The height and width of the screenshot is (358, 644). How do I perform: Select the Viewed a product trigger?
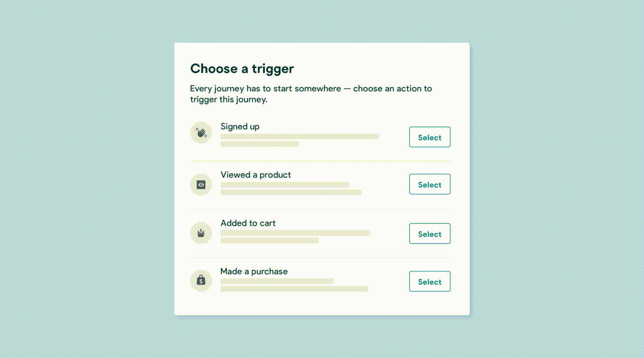click(429, 184)
